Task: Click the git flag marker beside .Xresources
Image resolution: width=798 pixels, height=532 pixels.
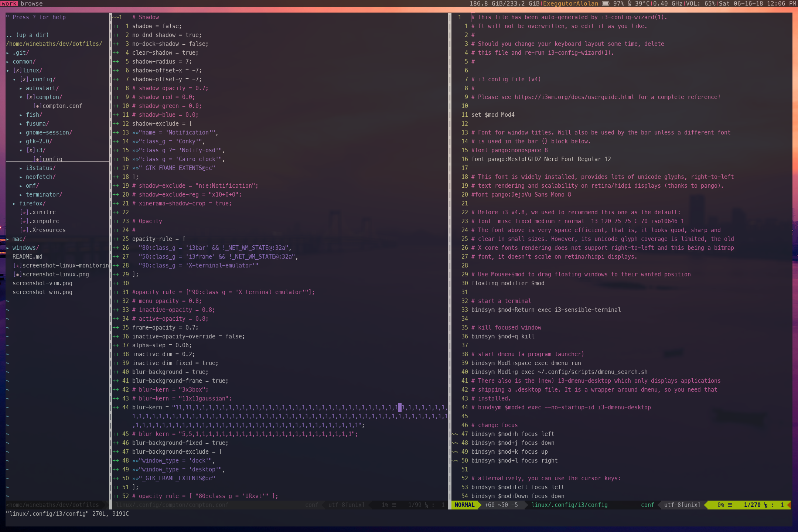Action: pos(24,230)
